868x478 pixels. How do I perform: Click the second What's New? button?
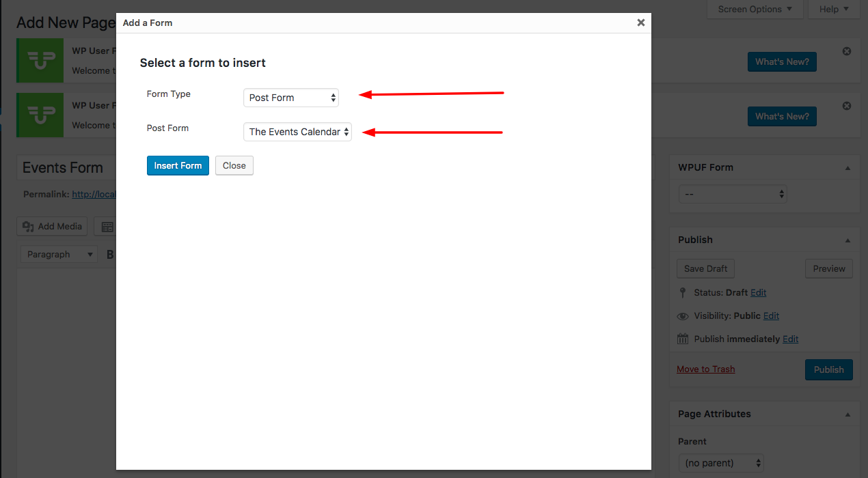(x=782, y=116)
